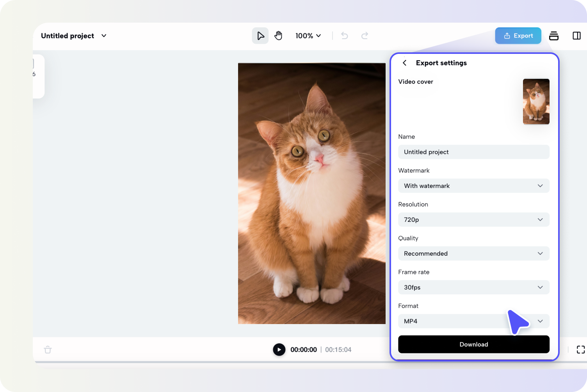
Task: Open the Frame rate 30fps dropdown
Action: click(x=474, y=287)
